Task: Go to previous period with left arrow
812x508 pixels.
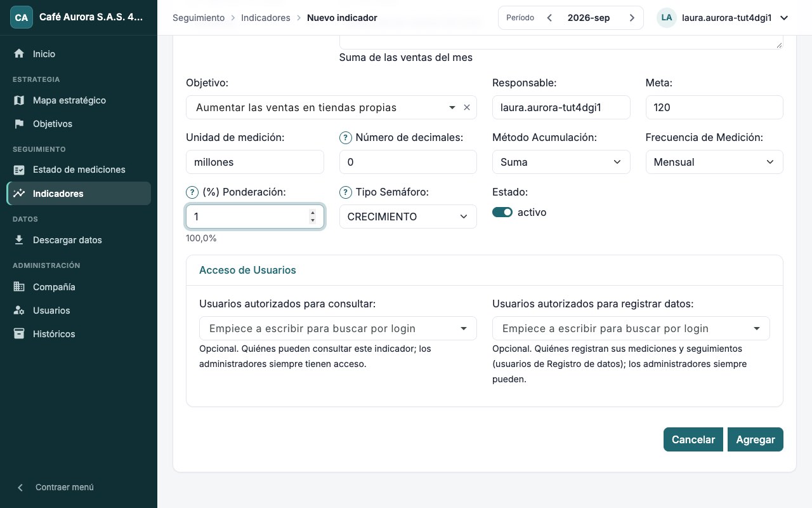Action: [x=549, y=18]
